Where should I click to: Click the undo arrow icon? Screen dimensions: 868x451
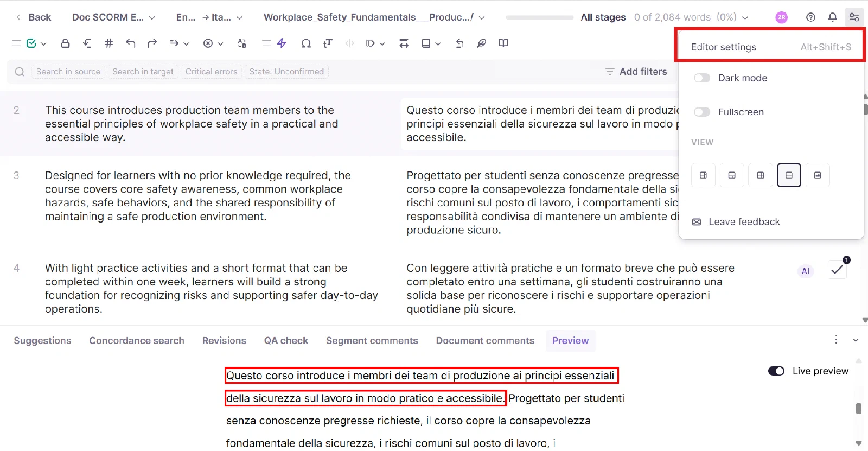(x=130, y=43)
